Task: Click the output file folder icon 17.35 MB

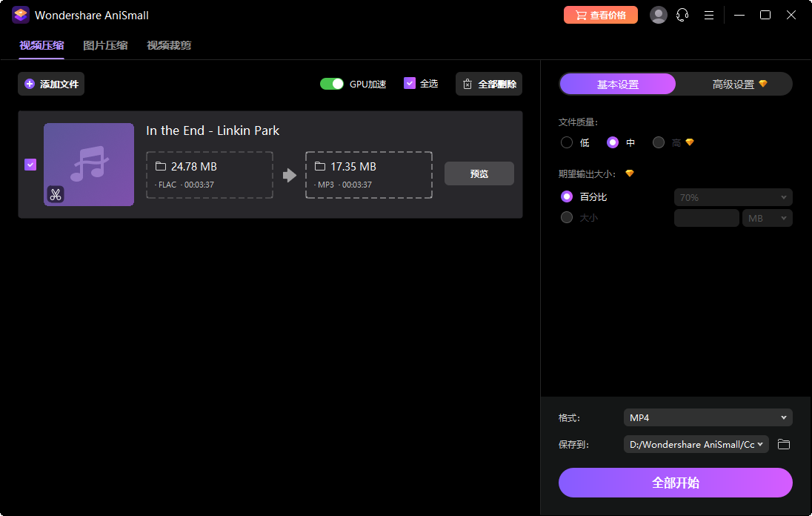Action: (320, 166)
